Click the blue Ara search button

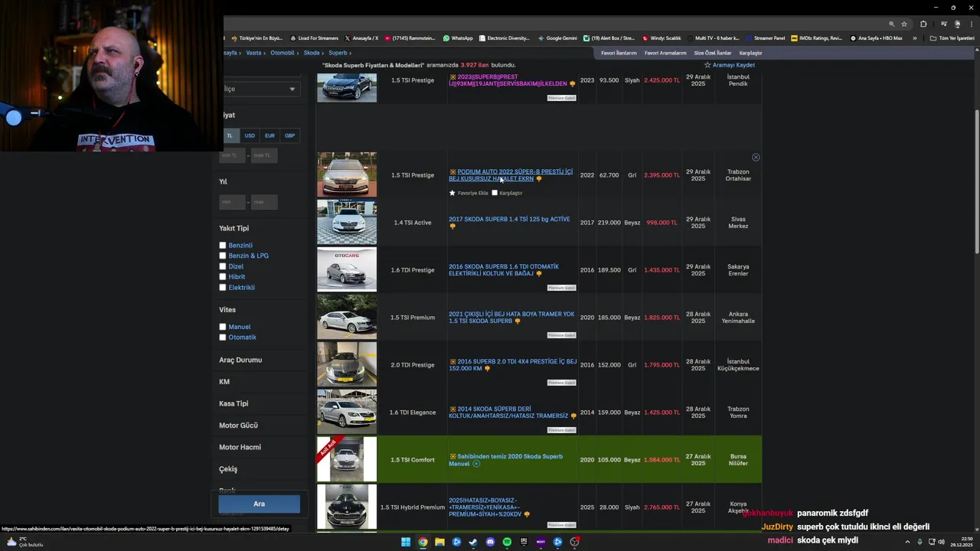coord(259,504)
